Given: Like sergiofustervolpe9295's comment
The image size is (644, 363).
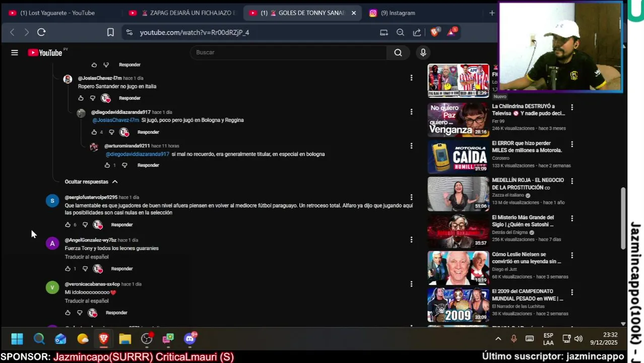Looking at the screenshot, I should [68, 225].
